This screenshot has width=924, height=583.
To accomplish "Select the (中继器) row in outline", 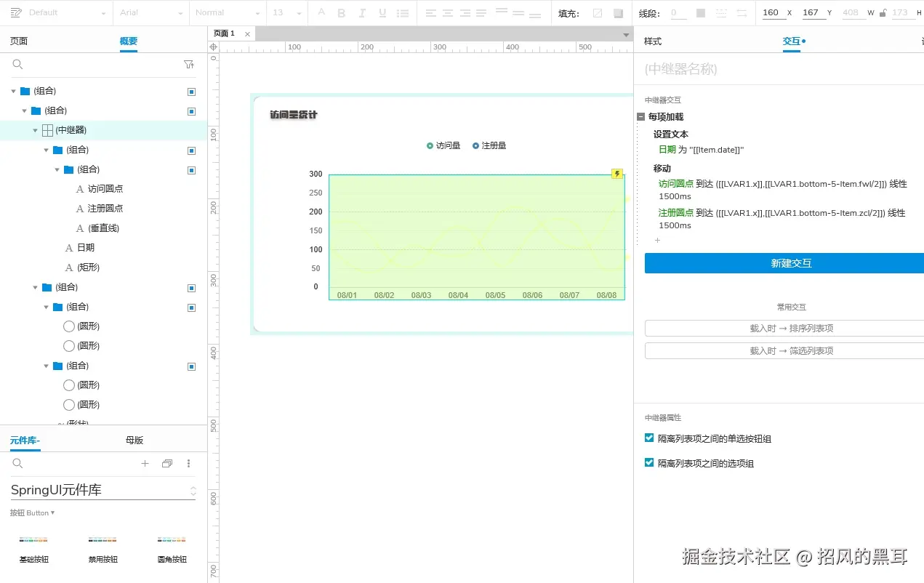I will pyautogui.click(x=103, y=130).
